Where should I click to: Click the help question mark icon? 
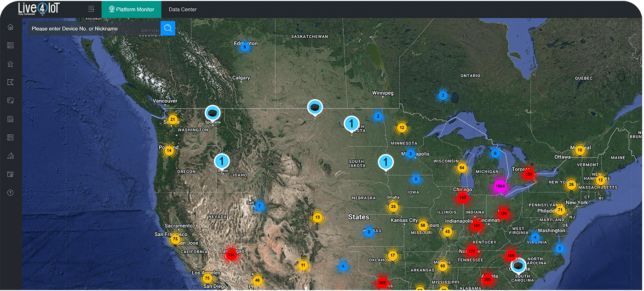pos(10,193)
